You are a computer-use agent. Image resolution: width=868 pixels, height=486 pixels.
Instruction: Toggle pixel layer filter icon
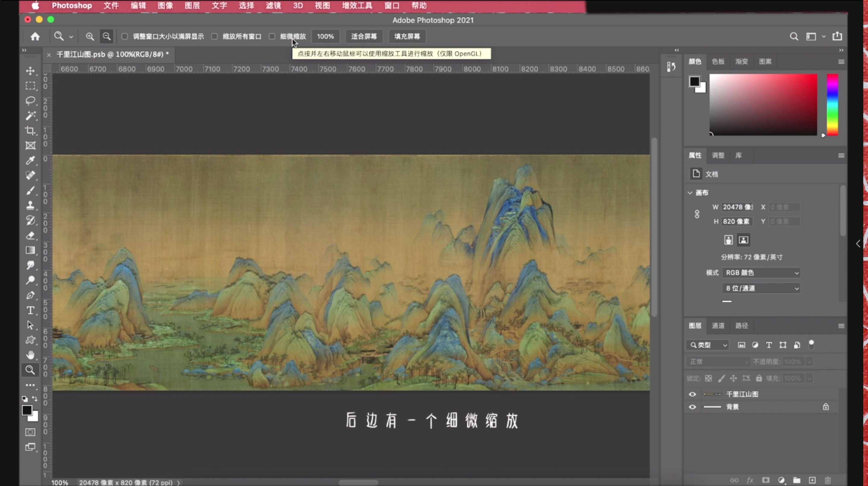click(x=741, y=345)
